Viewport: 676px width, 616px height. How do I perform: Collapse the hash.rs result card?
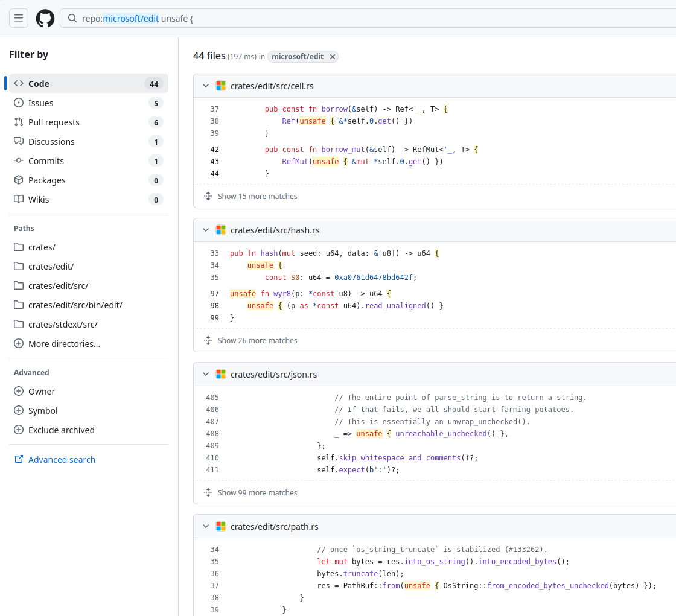(206, 230)
